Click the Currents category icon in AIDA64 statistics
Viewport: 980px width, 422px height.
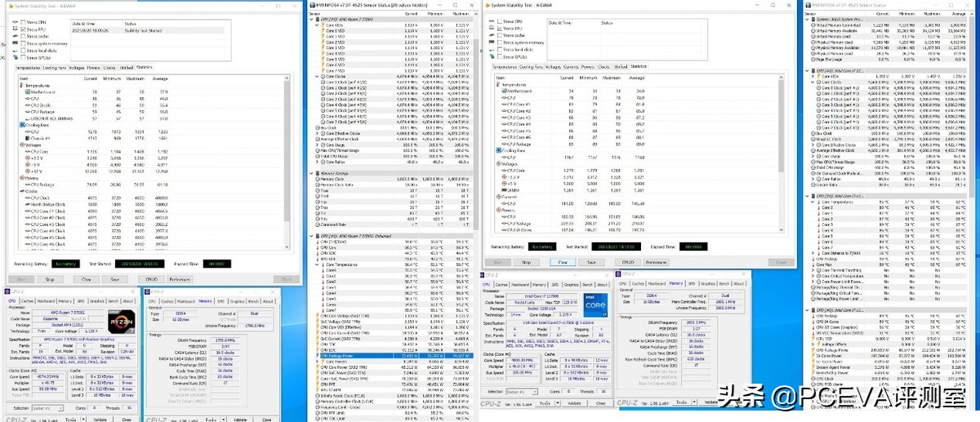(497, 195)
